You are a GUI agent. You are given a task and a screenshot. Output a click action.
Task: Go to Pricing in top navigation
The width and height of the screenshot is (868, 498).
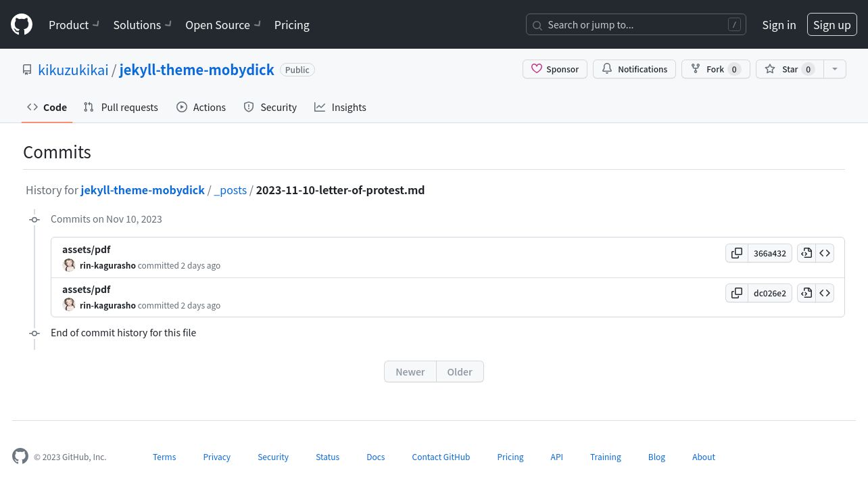pos(292,24)
